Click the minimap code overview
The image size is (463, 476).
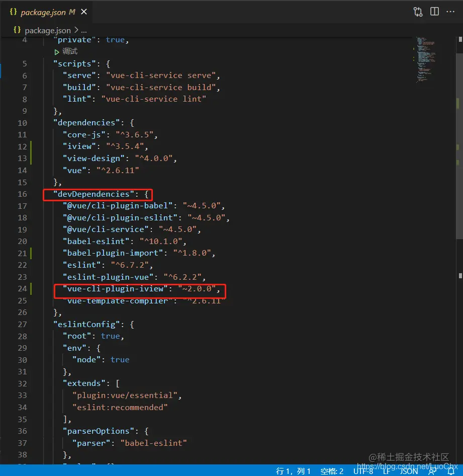pos(426,60)
